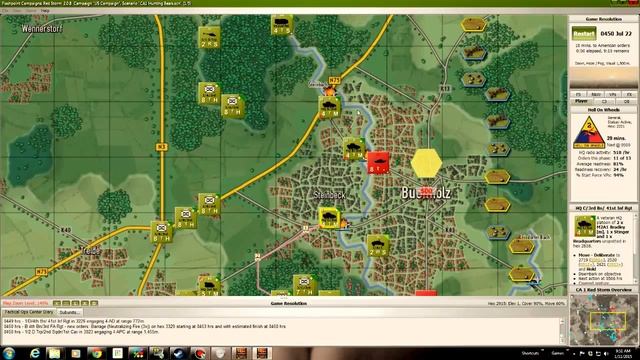Click the last map zoom level button
640x360 pixels.
coord(94,303)
